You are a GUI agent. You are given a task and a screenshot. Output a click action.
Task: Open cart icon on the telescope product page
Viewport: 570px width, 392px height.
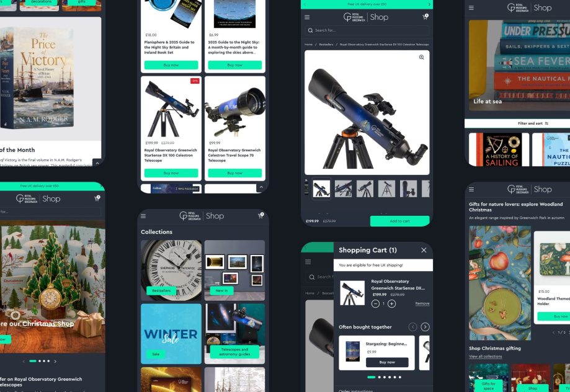(x=425, y=17)
